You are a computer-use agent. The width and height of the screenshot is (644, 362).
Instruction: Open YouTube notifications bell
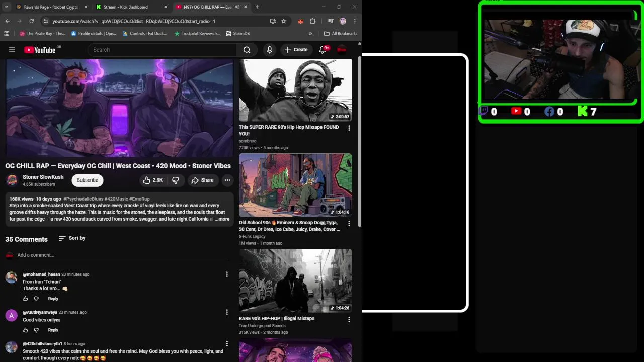(324, 50)
